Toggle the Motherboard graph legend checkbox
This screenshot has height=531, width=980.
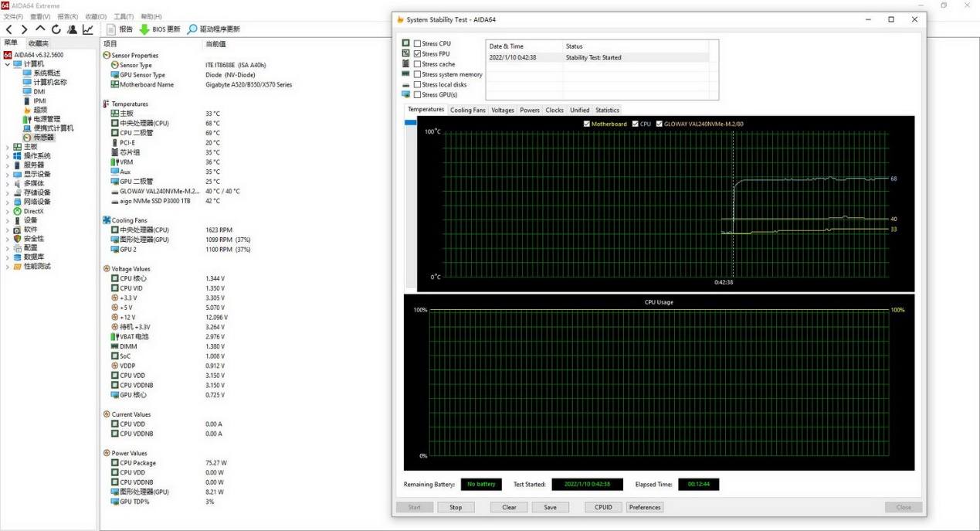587,124
